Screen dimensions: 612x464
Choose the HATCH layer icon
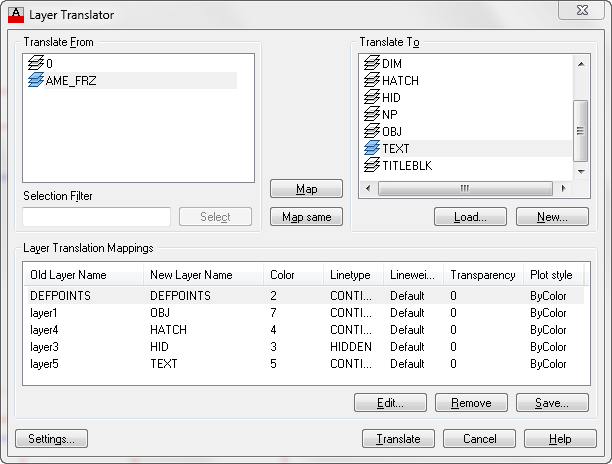[x=372, y=80]
